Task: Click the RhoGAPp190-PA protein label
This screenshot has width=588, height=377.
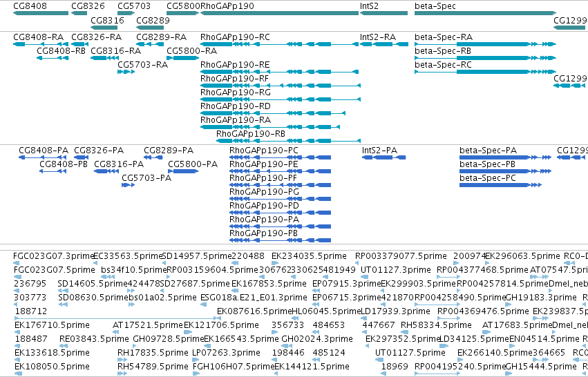Action: point(265,220)
